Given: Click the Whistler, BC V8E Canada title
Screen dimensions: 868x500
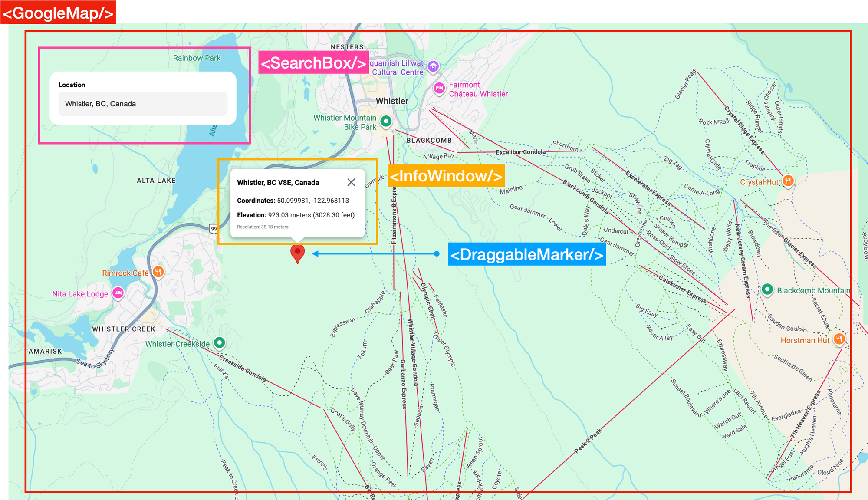Looking at the screenshot, I should coord(278,182).
